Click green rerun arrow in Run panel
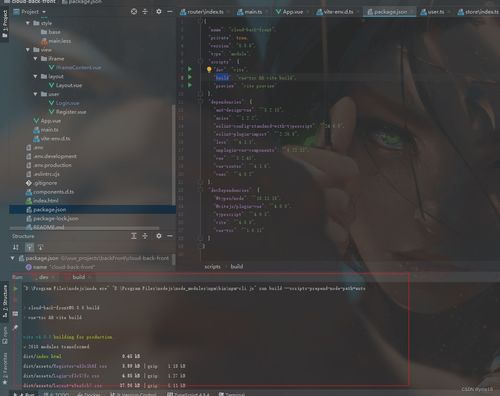This screenshot has width=500, height=396. 15,289
